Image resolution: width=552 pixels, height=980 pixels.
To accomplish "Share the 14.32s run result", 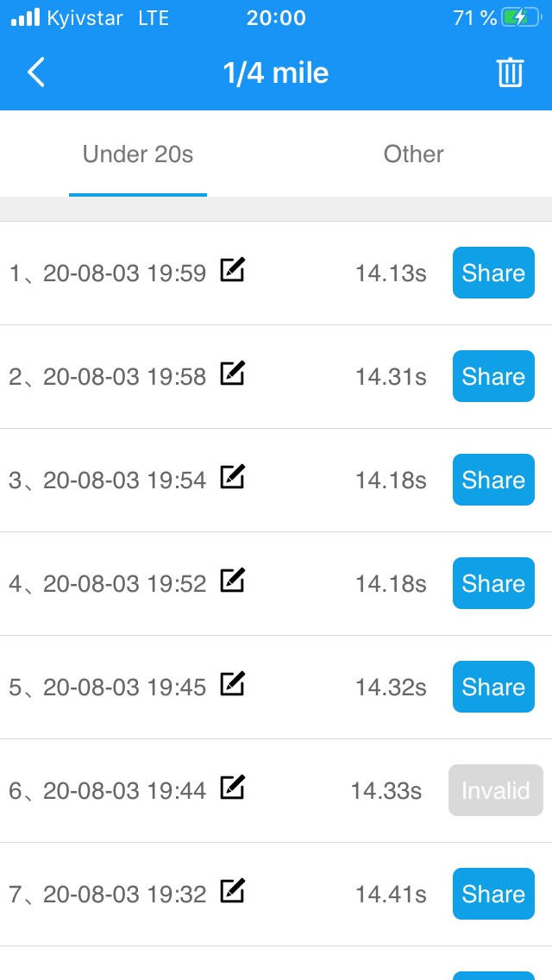I will 493,687.
